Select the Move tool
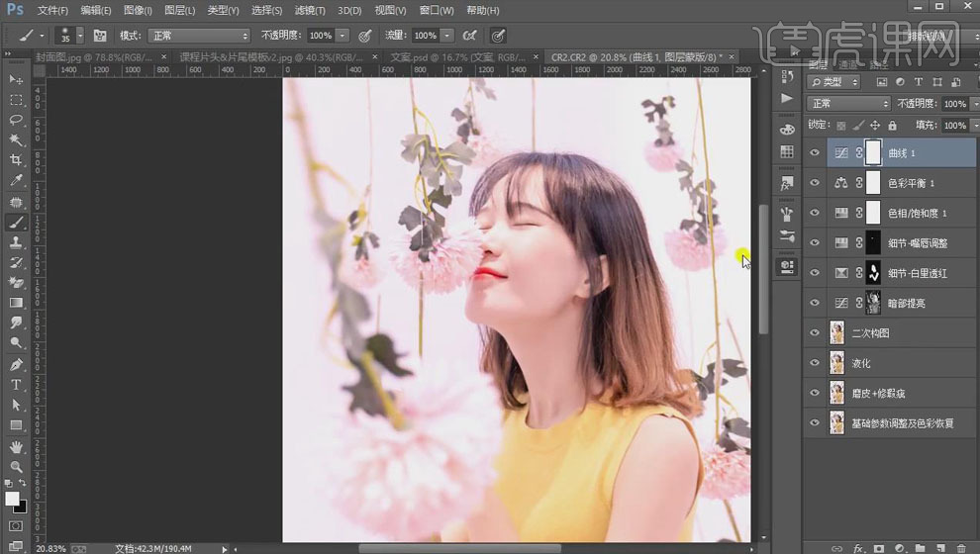Screen dimensions: 980x554 (x=16, y=80)
